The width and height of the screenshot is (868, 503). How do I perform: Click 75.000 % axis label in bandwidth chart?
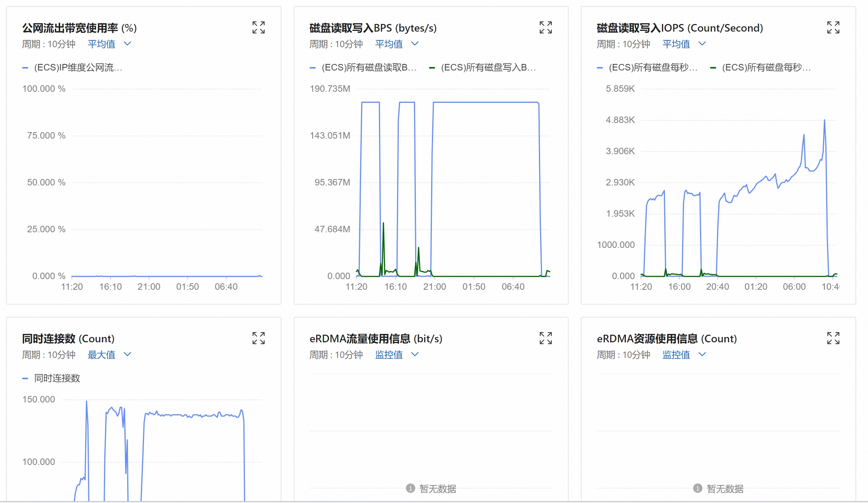[x=46, y=136]
